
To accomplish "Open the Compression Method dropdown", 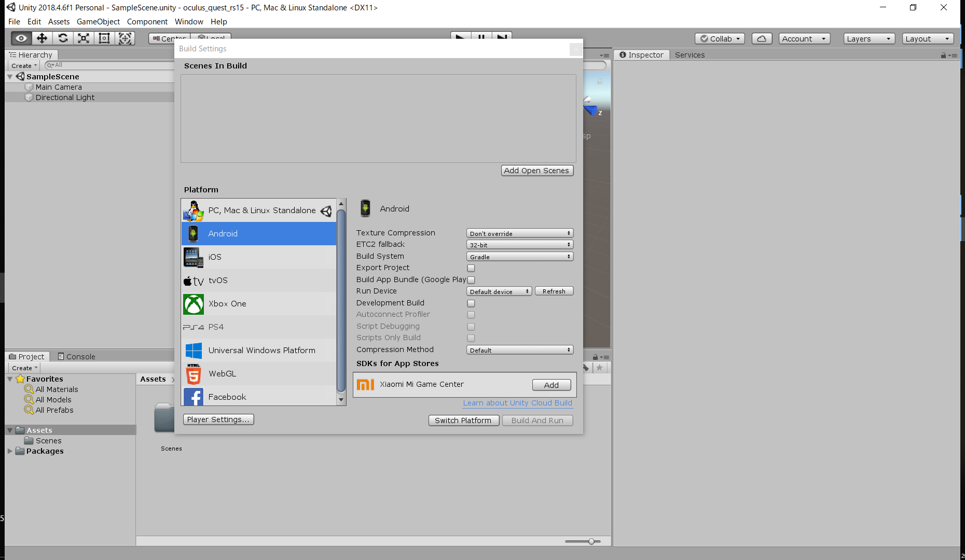I will coord(520,350).
